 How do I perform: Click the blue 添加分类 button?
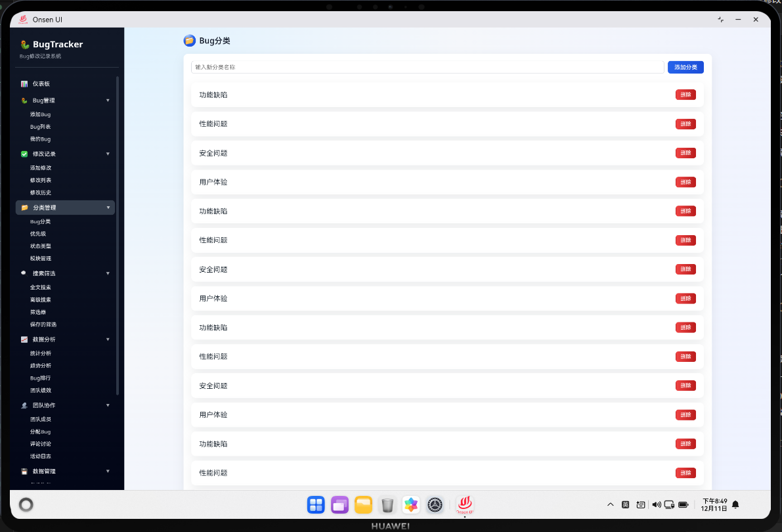(685, 68)
